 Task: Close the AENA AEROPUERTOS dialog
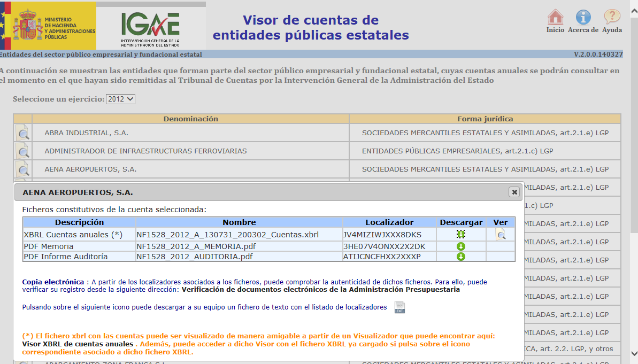point(514,192)
